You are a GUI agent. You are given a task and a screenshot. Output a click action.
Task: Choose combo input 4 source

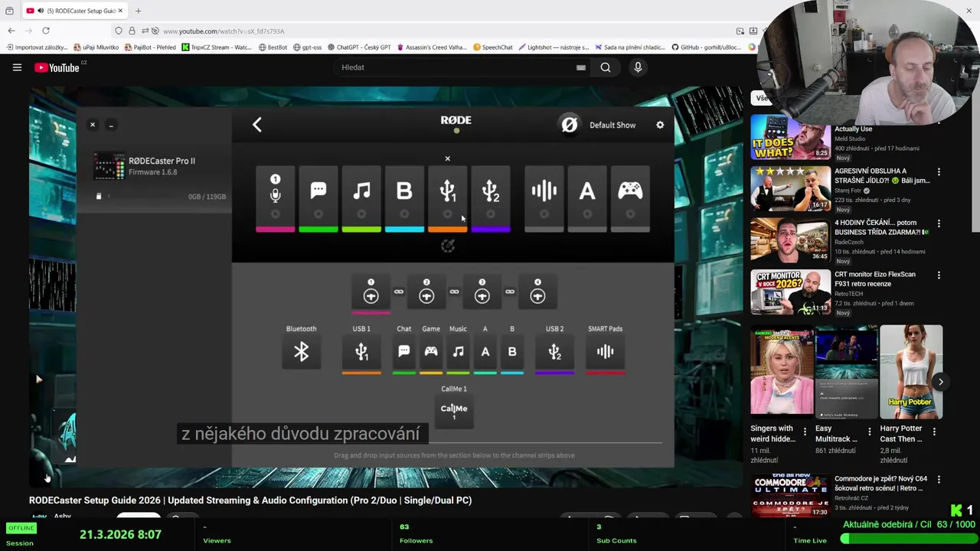point(537,294)
